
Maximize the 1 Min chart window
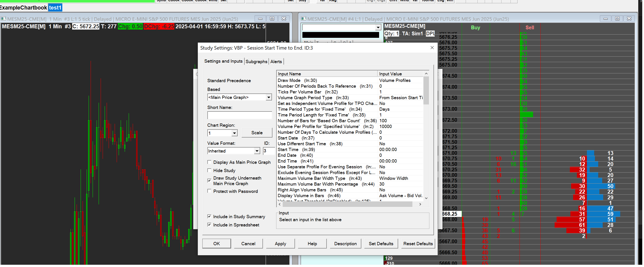(272, 19)
